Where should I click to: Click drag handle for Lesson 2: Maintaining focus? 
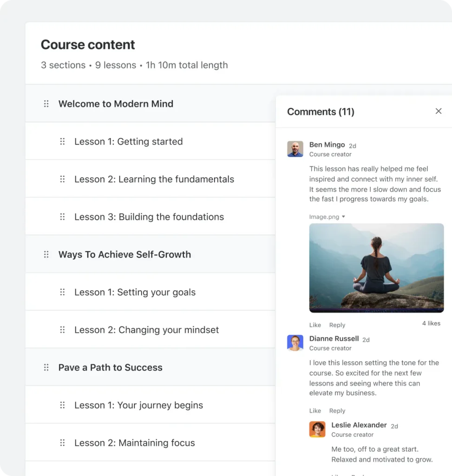coord(62,443)
